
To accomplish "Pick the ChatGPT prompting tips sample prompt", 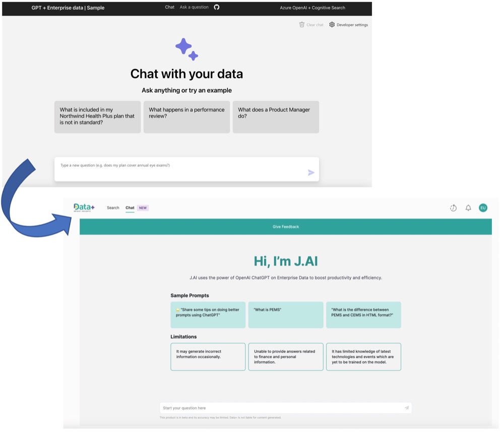I will [208, 315].
